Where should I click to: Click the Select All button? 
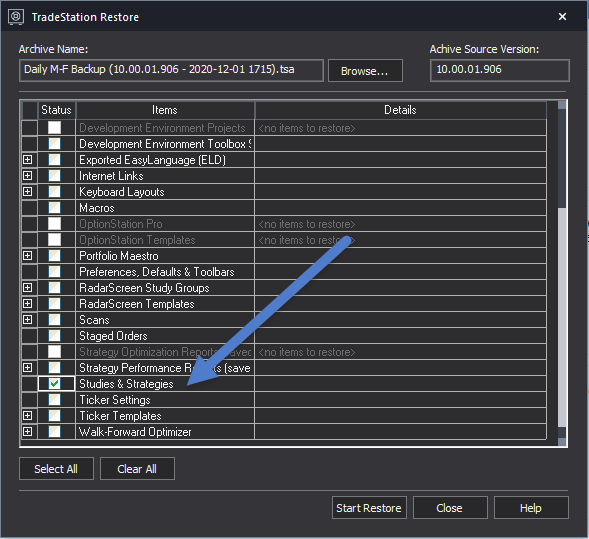point(56,469)
